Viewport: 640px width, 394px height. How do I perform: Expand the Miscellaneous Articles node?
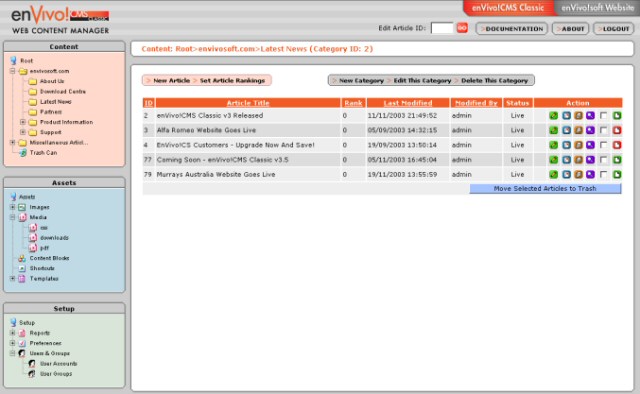pos(13,142)
